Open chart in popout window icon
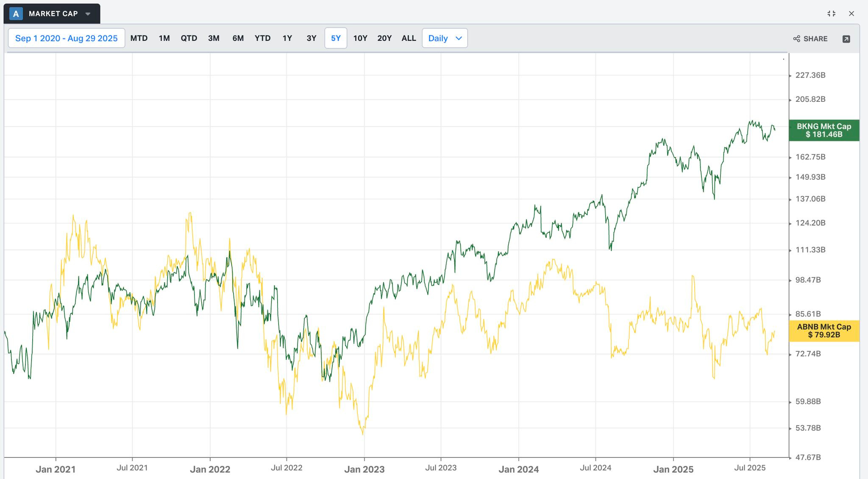Image resolution: width=868 pixels, height=479 pixels. [x=846, y=39]
